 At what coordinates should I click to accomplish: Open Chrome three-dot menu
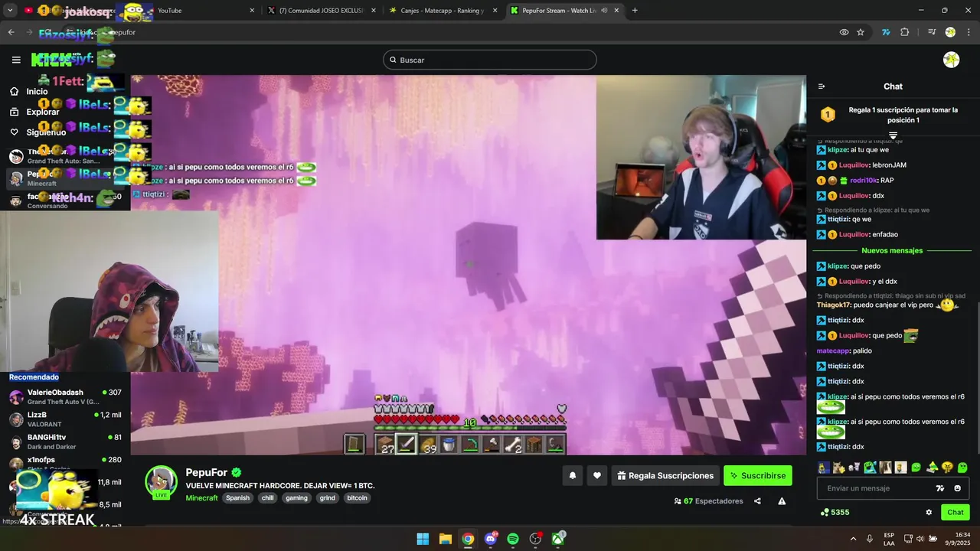[x=969, y=32]
